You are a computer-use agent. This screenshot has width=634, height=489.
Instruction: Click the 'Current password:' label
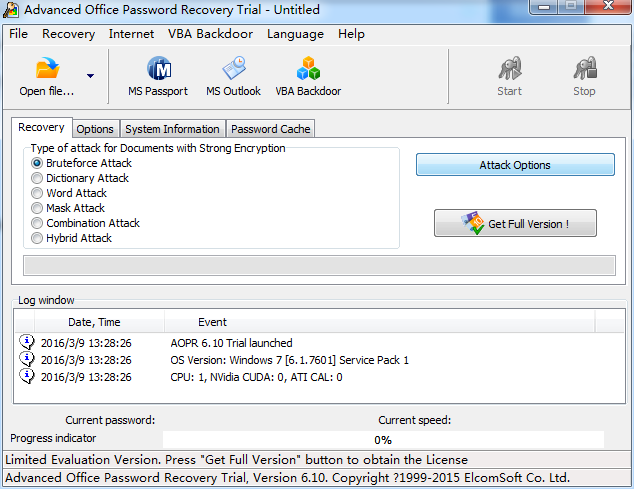(110, 420)
